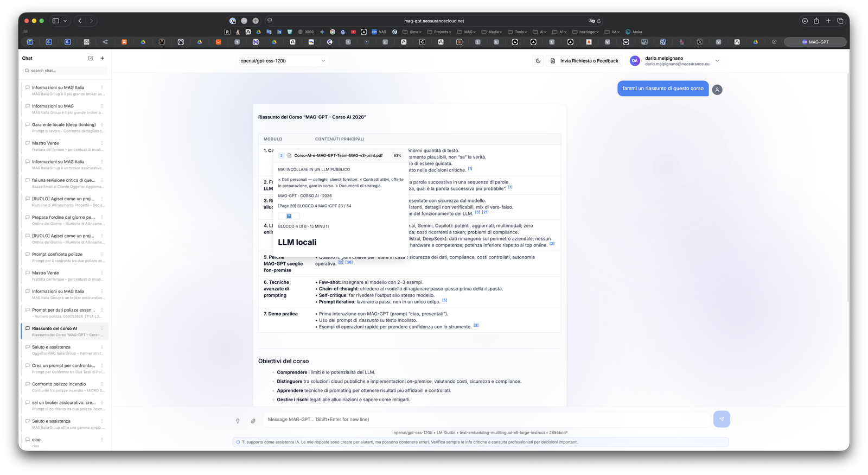Open options menu for Riassunto del corso AI
The width and height of the screenshot is (868, 475).
pos(102,328)
